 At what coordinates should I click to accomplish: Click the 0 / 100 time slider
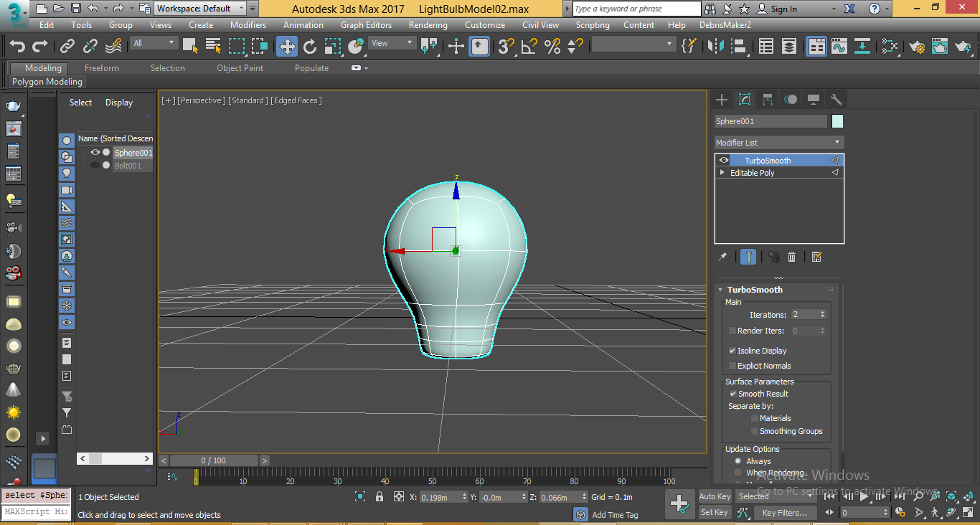tap(214, 460)
